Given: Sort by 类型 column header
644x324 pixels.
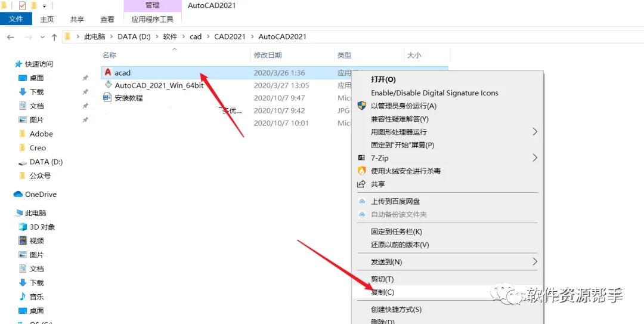Looking at the screenshot, I should pos(345,55).
